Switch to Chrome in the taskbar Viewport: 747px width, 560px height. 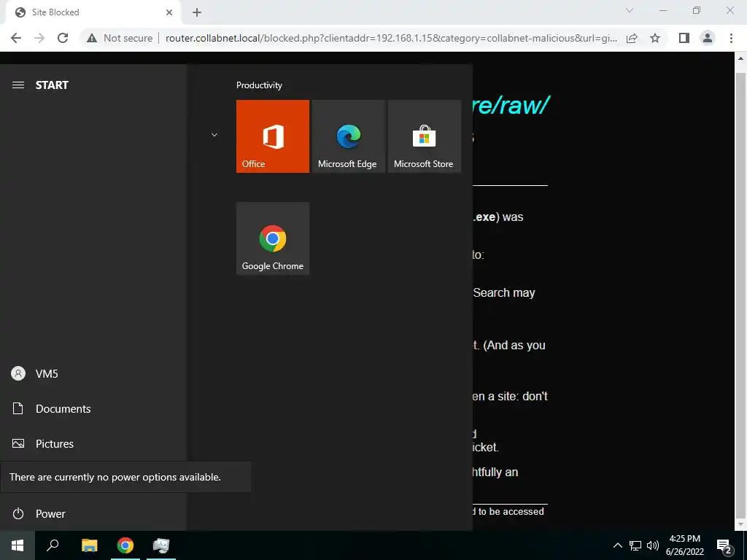click(125, 545)
